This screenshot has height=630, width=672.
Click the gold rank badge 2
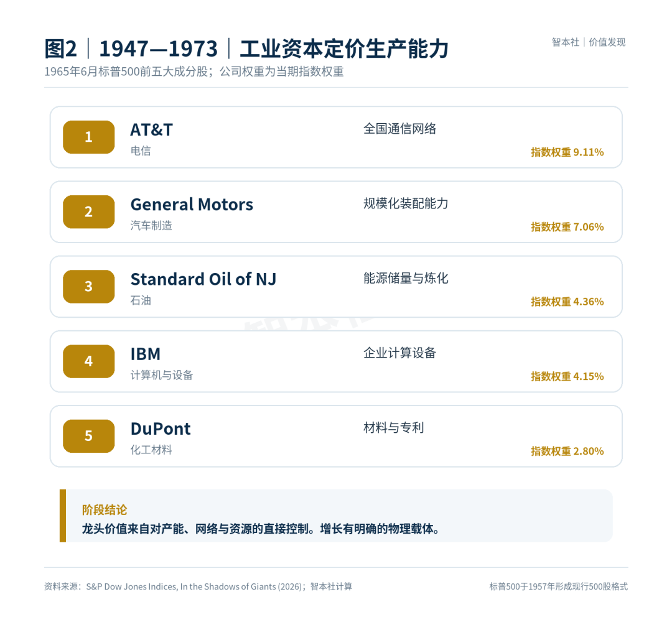[x=89, y=211]
